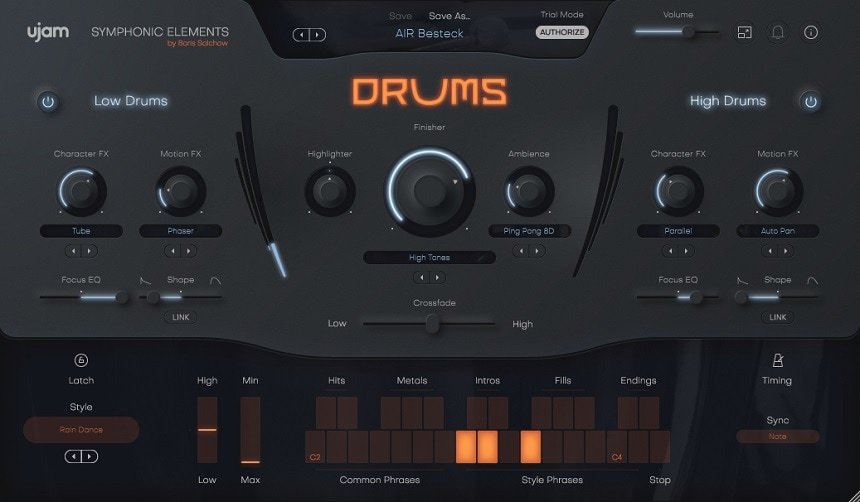Image resolution: width=860 pixels, height=502 pixels.
Task: Click the C2 key pad
Action: click(315, 447)
